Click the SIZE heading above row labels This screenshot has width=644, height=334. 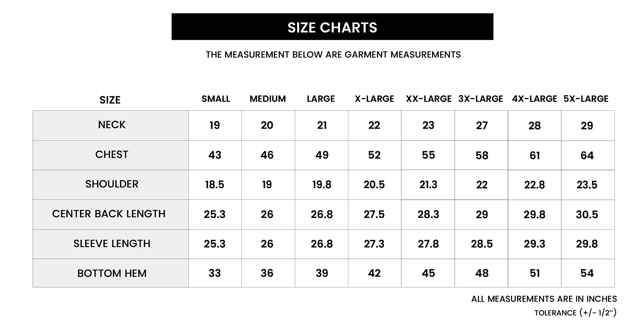[110, 100]
